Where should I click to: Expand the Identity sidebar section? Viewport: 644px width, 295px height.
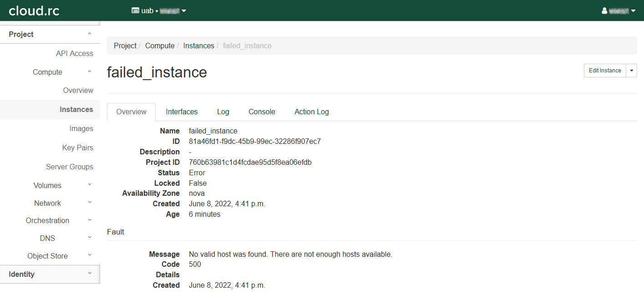(x=50, y=274)
